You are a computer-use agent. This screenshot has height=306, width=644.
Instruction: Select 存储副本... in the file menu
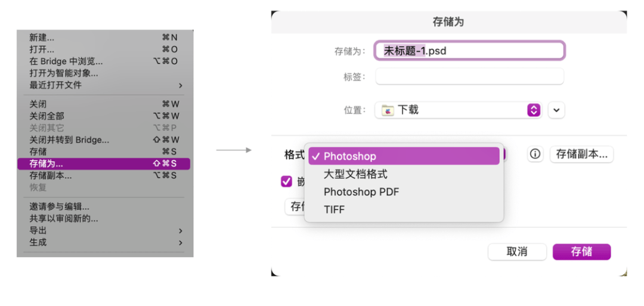tap(105, 175)
